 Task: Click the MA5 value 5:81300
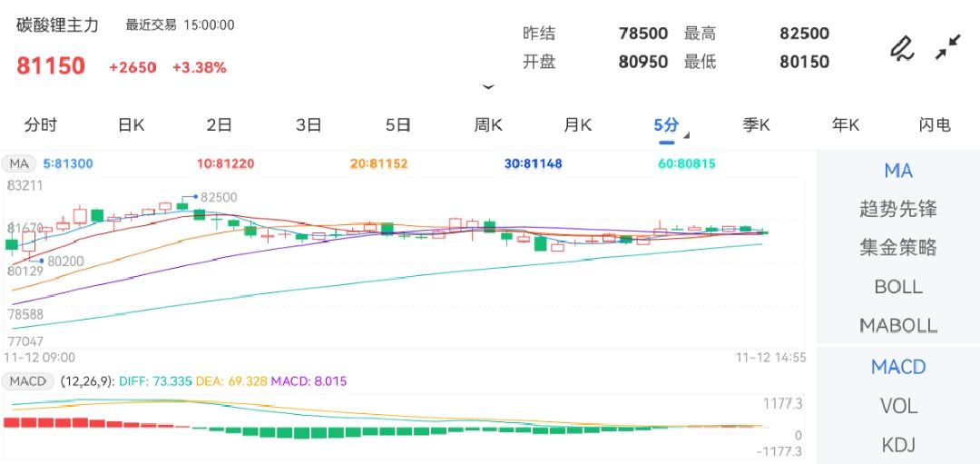pos(68,163)
